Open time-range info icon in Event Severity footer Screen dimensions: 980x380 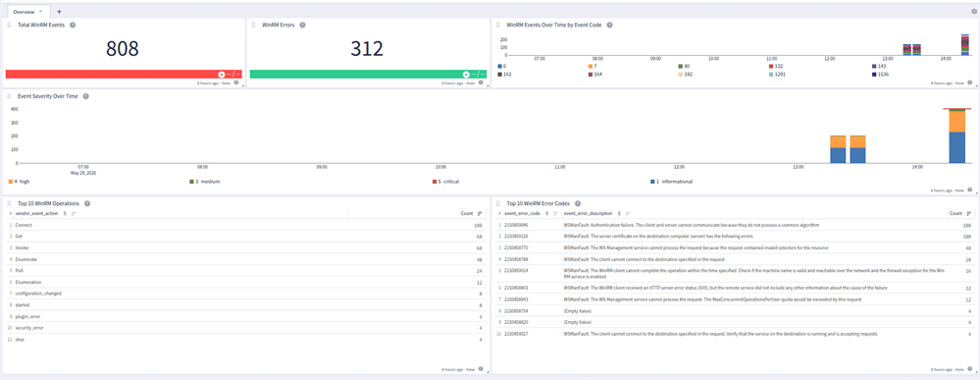pyautogui.click(x=969, y=190)
